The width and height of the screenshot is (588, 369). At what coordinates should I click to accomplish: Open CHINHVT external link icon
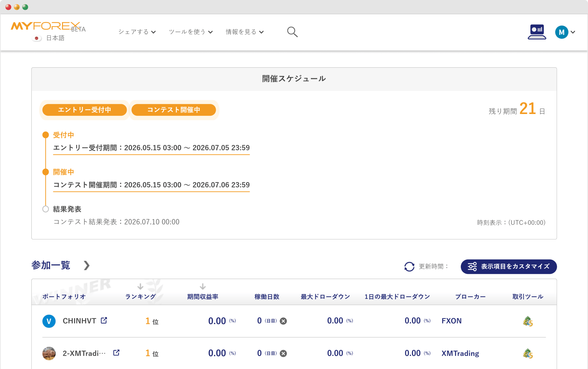104,320
